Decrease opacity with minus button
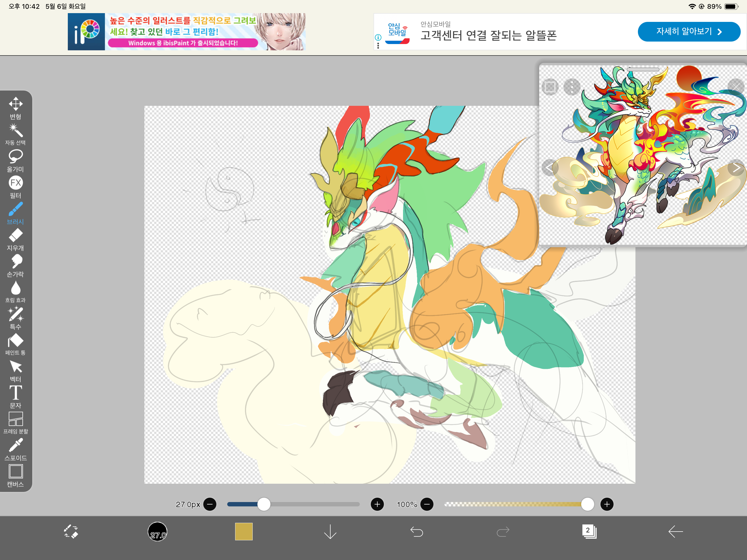This screenshot has height=560, width=747. coord(427,504)
